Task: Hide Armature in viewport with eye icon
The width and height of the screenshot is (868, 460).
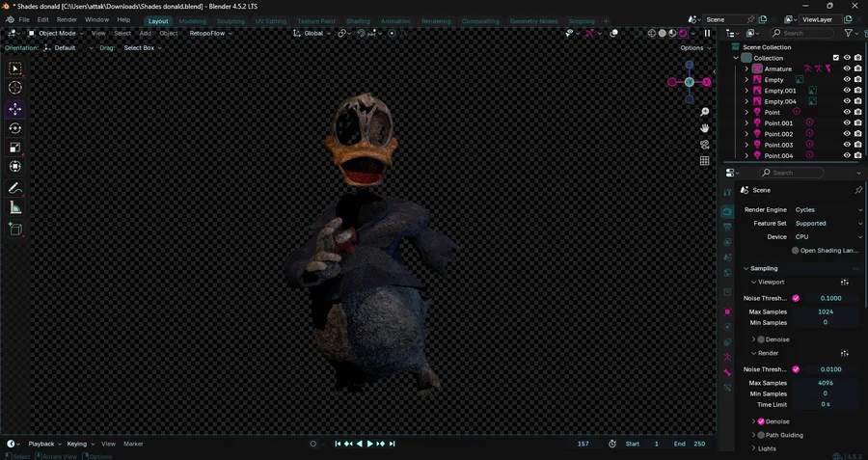Action: (847, 68)
